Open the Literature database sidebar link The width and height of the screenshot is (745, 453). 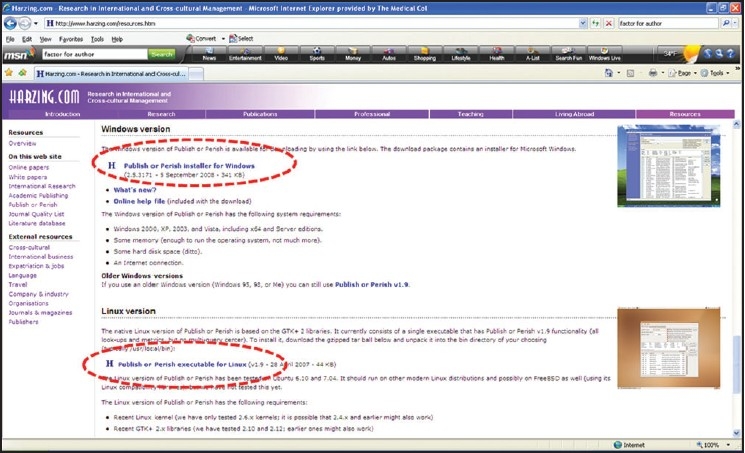click(x=37, y=223)
